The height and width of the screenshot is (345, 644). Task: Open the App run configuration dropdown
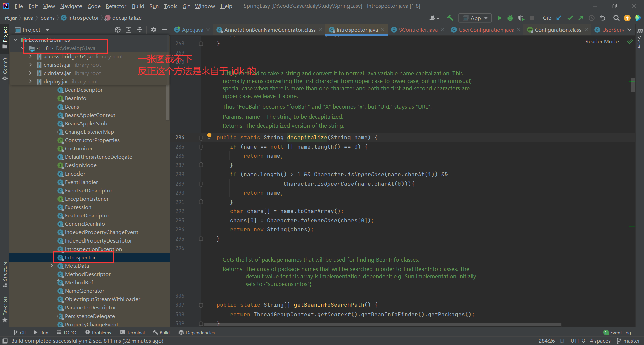475,18
